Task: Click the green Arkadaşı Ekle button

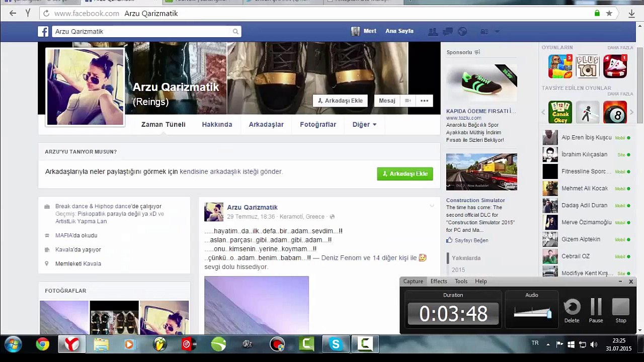Action: 405,173
